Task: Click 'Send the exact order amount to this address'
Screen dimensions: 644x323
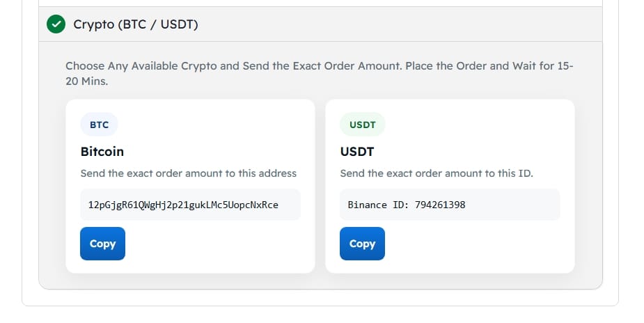Action: pos(188,173)
